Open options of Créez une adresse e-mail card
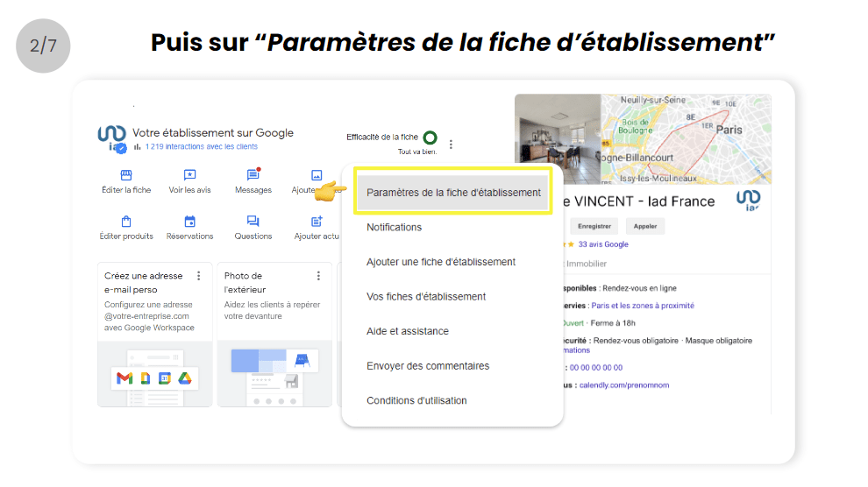 coord(199,276)
